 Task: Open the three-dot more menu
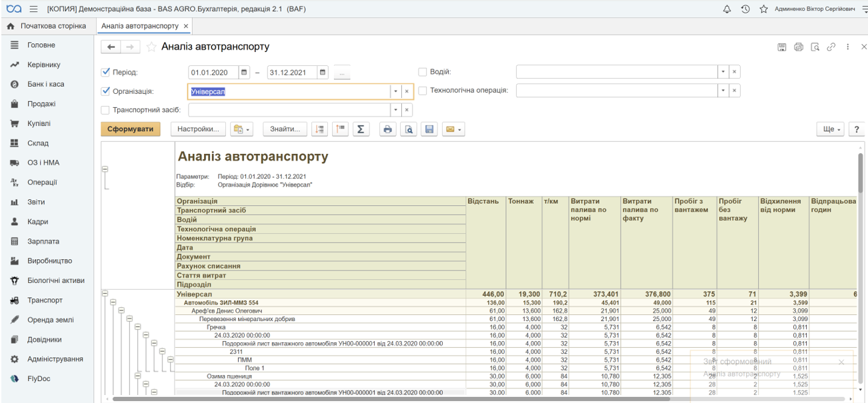(847, 47)
